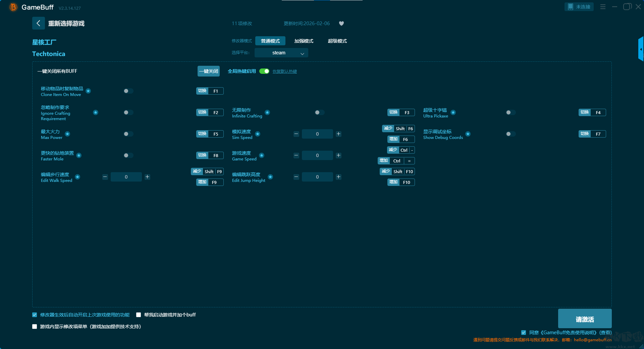This screenshot has width=644, height=349.
Task: Increase Sim Speed with the plus button
Action: tap(338, 134)
